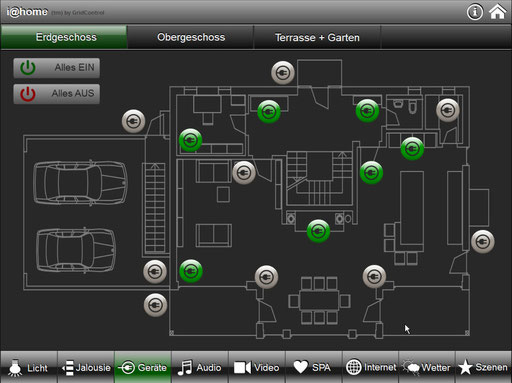Toggle the green outlet left of the top entrance hall
The image size is (512, 383).
tap(269, 112)
